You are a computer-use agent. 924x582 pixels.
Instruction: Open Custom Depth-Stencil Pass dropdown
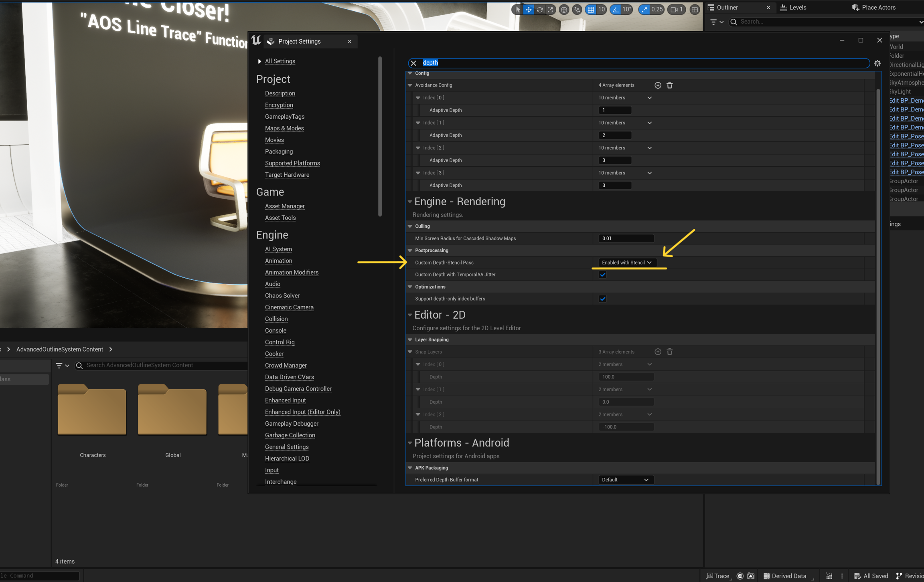point(627,263)
